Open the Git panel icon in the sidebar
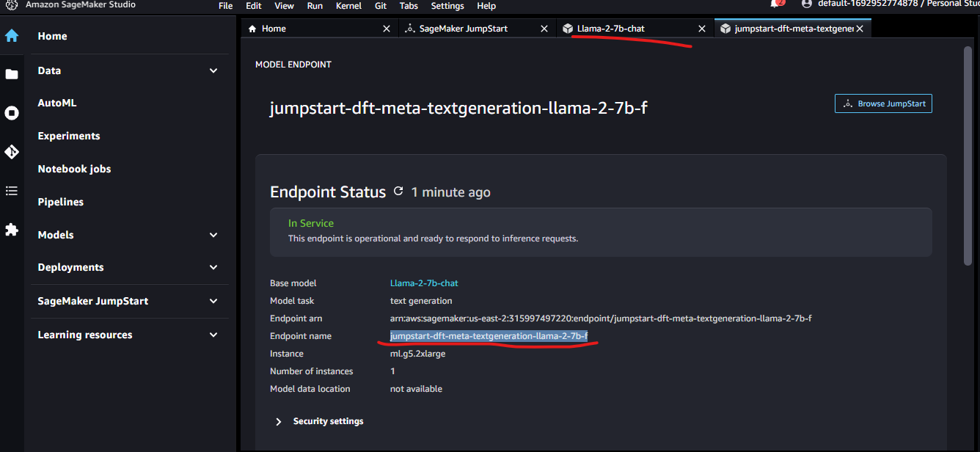The height and width of the screenshot is (452, 980). 11,152
